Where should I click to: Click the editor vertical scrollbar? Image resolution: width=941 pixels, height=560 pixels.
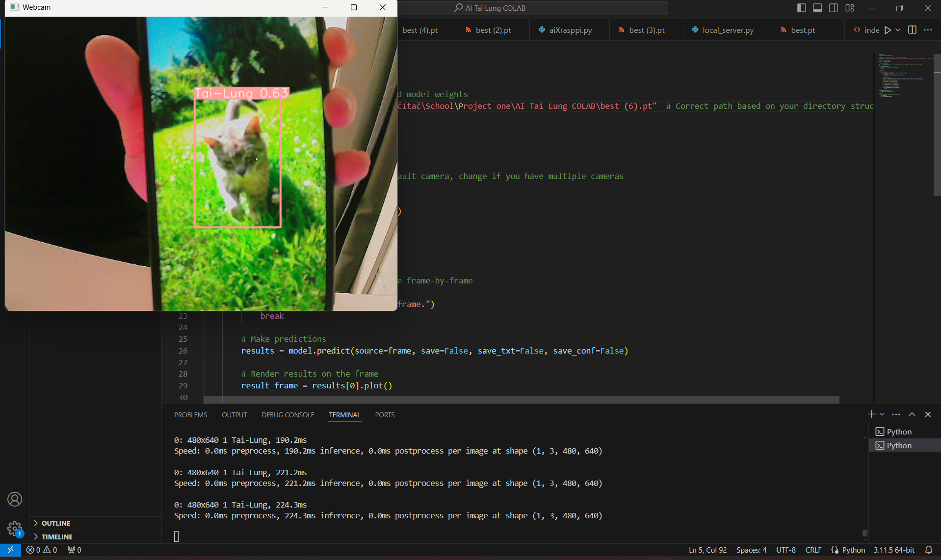coord(937,125)
